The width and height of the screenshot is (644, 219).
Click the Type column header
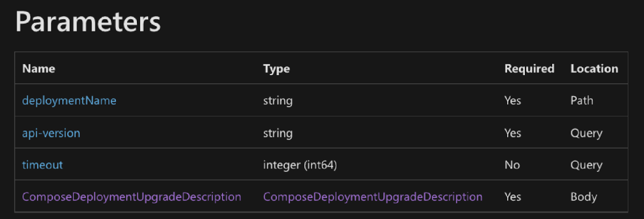[276, 69]
